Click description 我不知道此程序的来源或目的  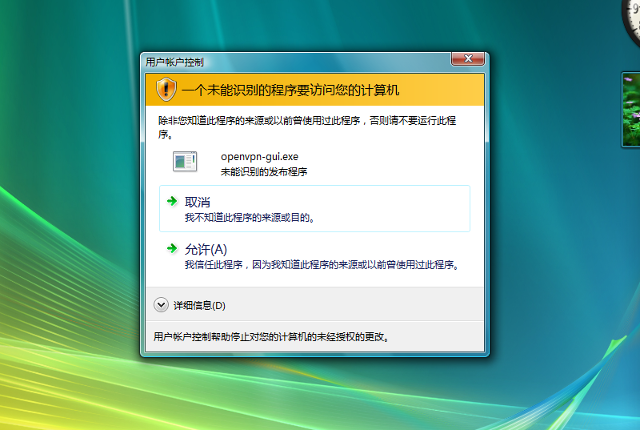(x=250, y=217)
